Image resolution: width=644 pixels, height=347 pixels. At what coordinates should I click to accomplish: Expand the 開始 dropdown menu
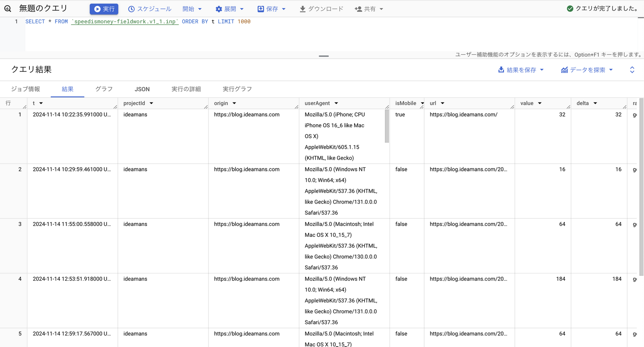pyautogui.click(x=192, y=9)
